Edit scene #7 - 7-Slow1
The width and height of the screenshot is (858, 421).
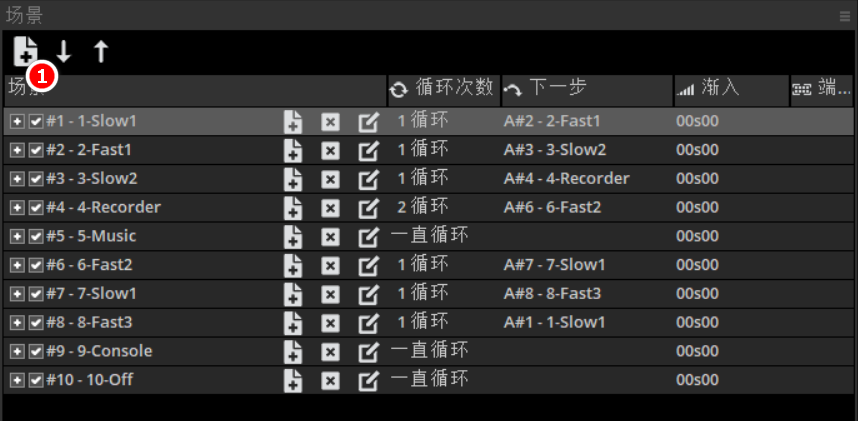[368, 295]
